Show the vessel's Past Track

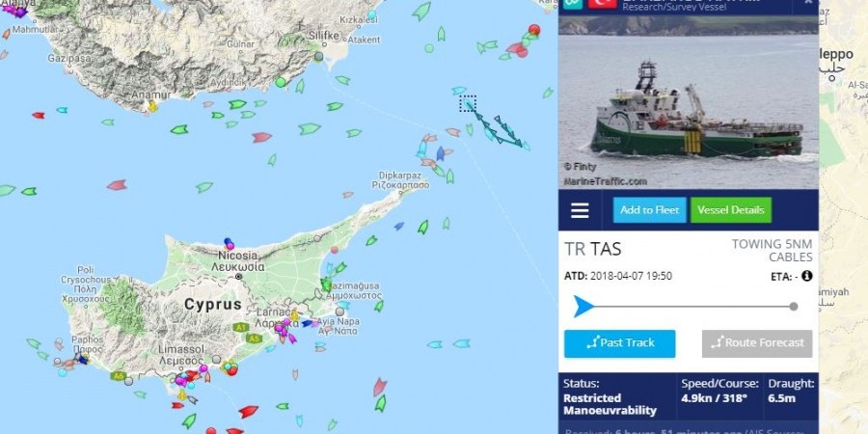pyautogui.click(x=619, y=343)
